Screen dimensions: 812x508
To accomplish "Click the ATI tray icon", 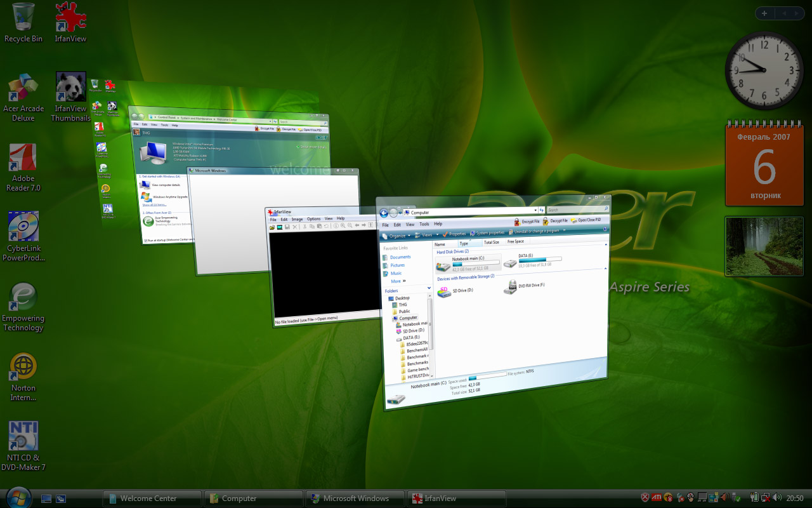I will (657, 498).
